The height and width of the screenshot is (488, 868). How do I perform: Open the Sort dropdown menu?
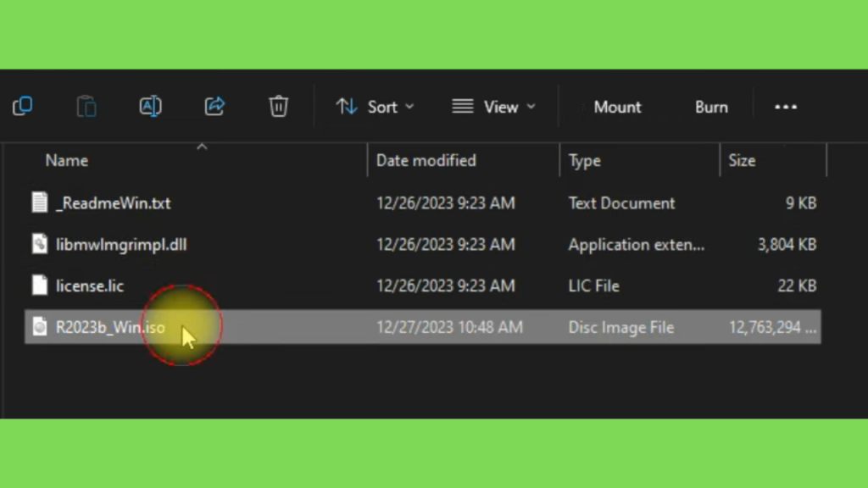click(x=375, y=107)
